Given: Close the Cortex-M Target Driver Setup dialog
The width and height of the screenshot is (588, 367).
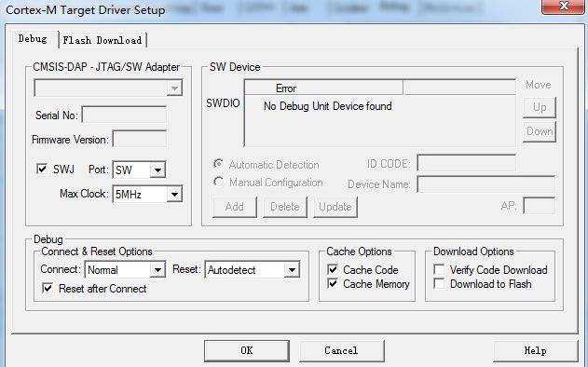Looking at the screenshot, I should point(563,6).
